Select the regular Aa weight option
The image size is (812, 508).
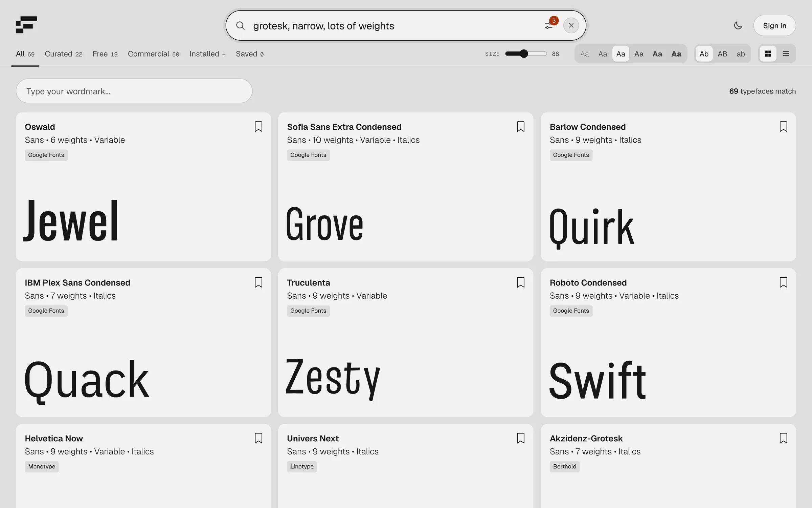coord(621,54)
